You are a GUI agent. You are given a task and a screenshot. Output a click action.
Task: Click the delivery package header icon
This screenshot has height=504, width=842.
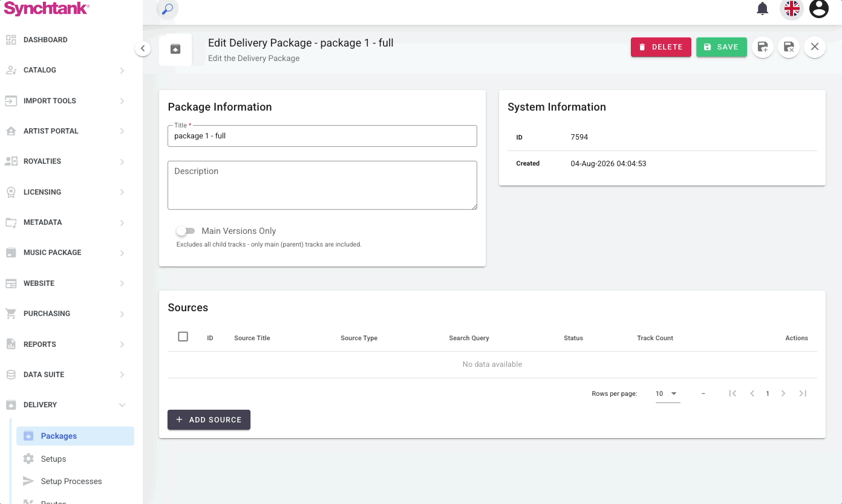point(175,49)
